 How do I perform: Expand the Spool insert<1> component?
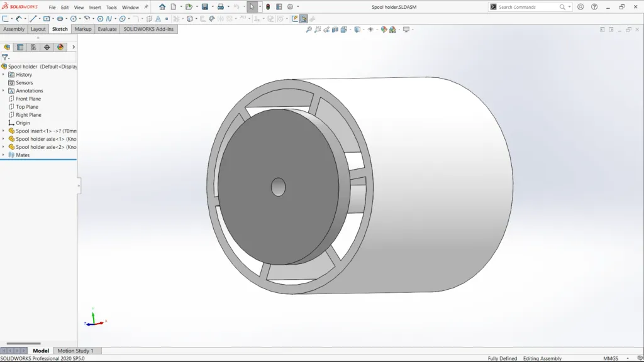pyautogui.click(x=3, y=131)
